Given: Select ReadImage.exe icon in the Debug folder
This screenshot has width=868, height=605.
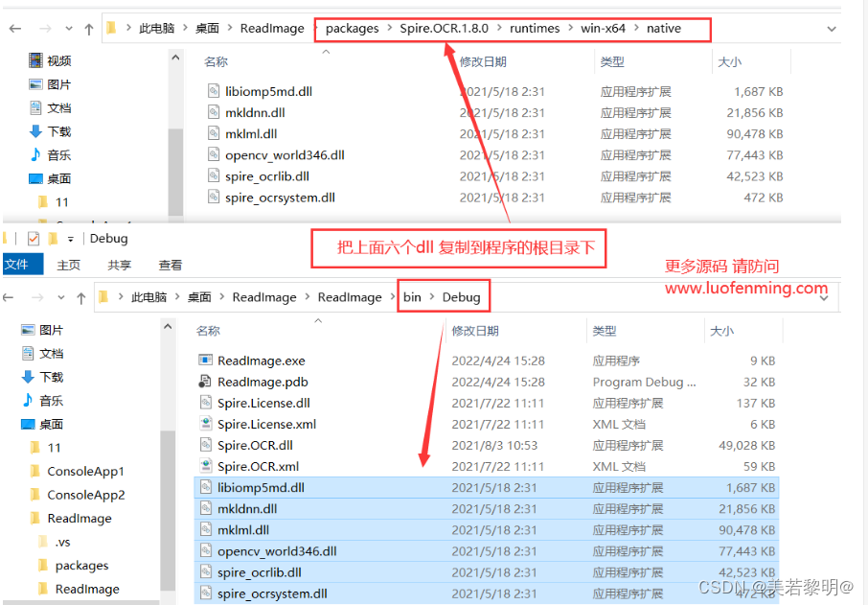Looking at the screenshot, I should pyautogui.click(x=205, y=361).
